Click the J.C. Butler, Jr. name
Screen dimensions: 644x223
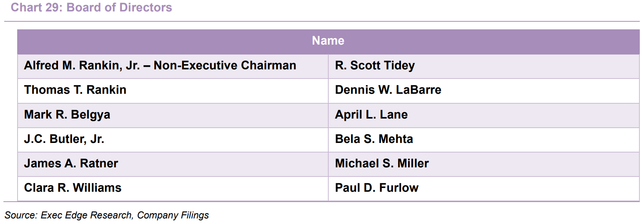pyautogui.click(x=64, y=139)
